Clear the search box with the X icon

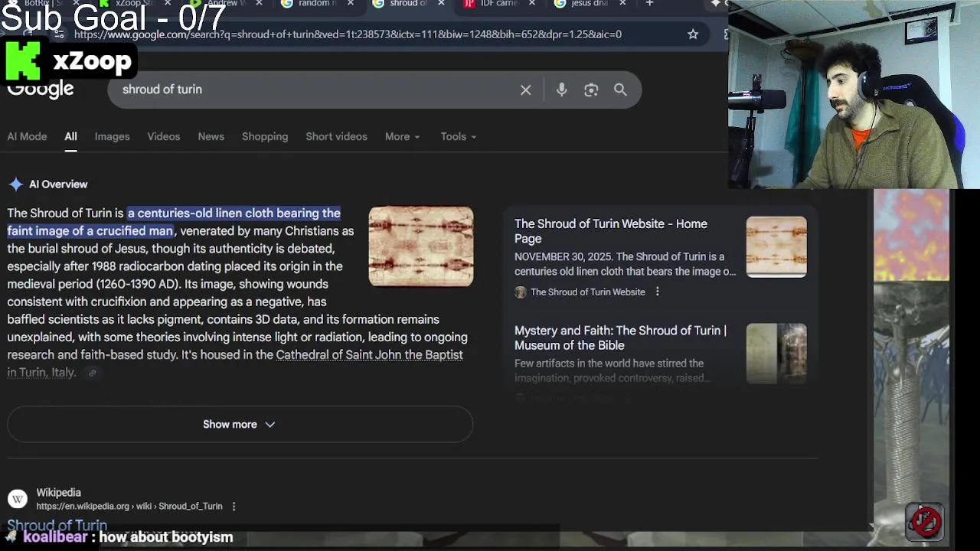pos(526,90)
